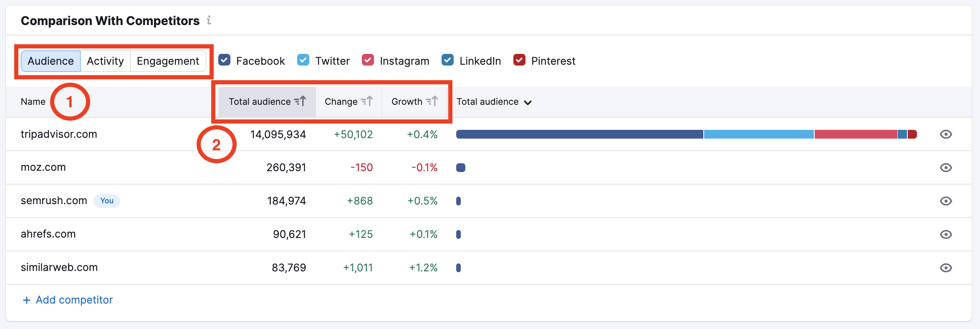The height and width of the screenshot is (329, 980).
Task: Click the plus icon beside Add competitor
Action: 27,300
